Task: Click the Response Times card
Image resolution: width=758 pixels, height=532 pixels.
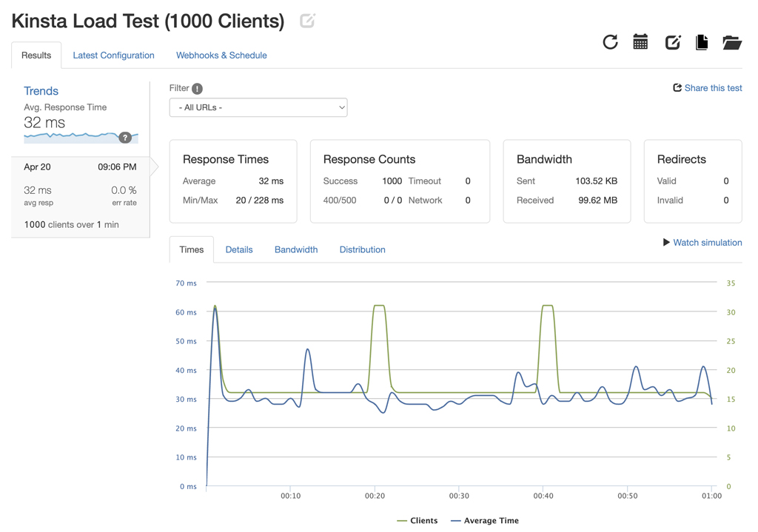Action: (233, 181)
